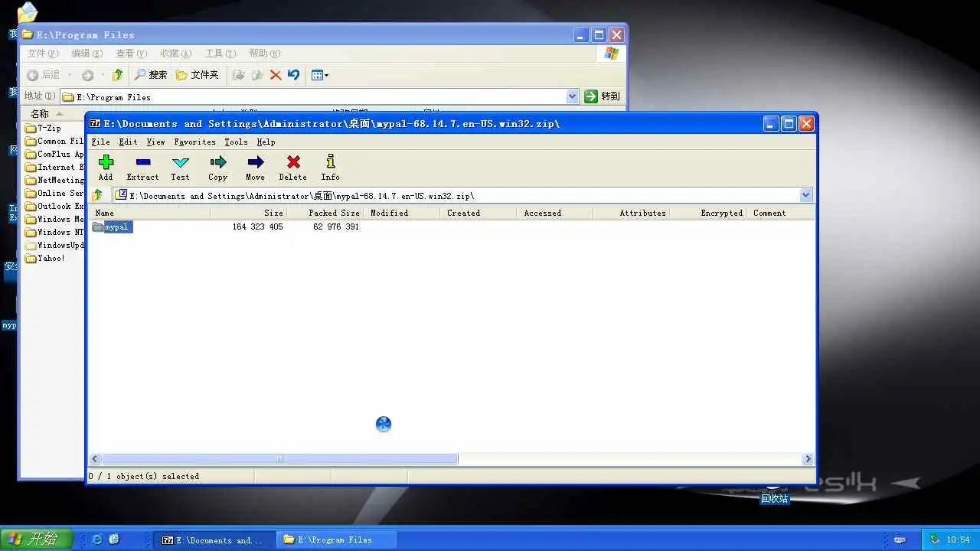Sort archive list by Size column
980x551 pixels.
(248, 213)
